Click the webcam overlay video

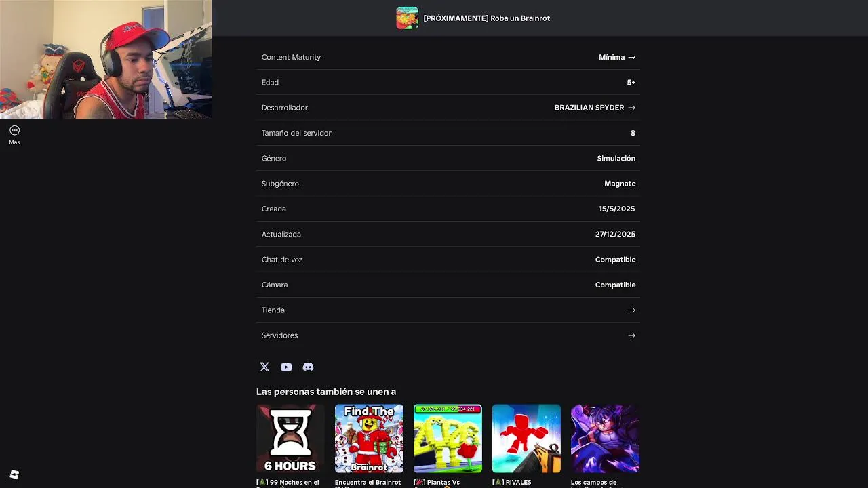(x=106, y=60)
